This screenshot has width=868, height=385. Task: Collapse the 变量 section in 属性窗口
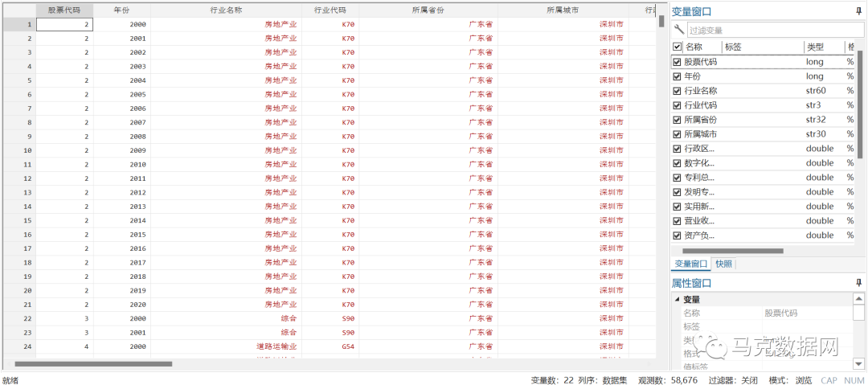click(677, 300)
